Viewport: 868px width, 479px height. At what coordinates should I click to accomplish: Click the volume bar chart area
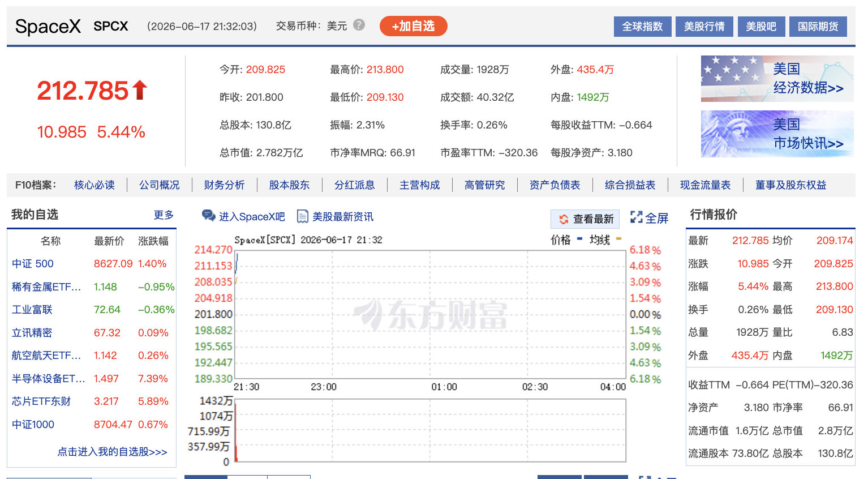(430, 431)
